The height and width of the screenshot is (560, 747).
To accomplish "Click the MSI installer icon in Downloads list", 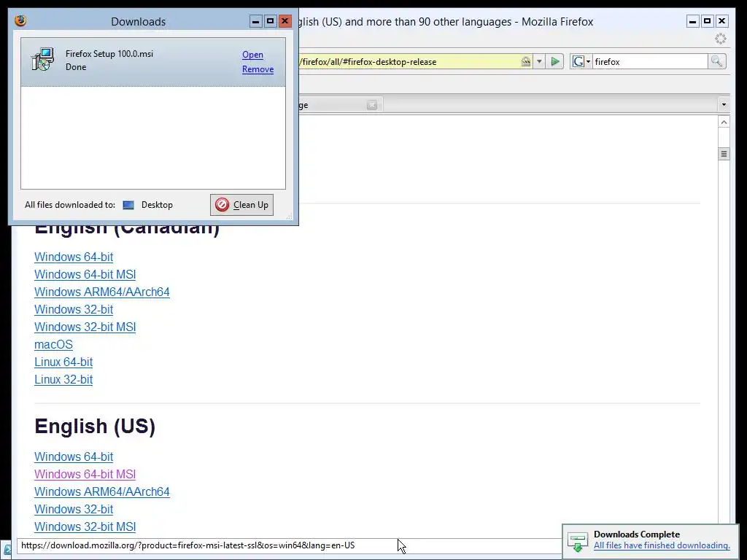I will [x=42, y=60].
